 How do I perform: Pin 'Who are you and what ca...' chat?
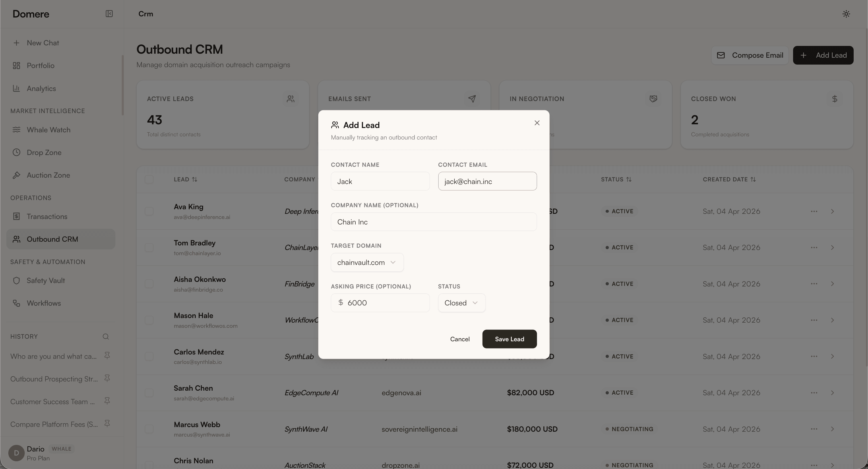pyautogui.click(x=107, y=355)
